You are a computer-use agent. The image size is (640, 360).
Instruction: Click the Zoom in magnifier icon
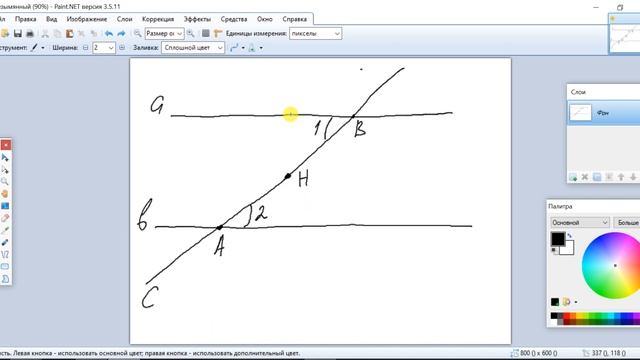191,33
